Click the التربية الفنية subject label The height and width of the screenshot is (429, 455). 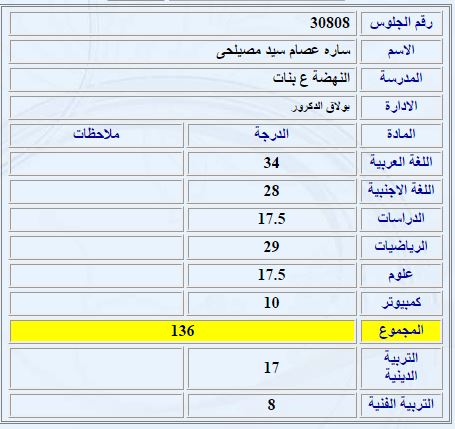pos(401,404)
